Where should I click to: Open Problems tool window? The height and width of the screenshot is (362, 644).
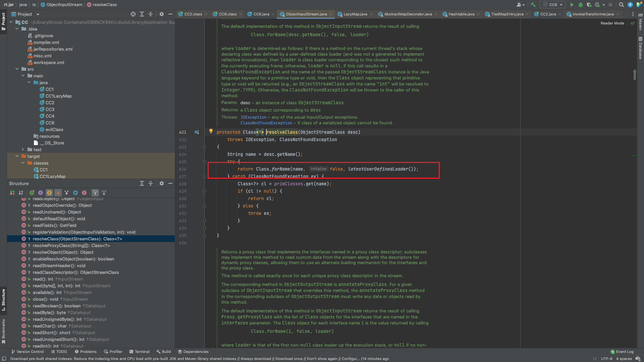tap(86, 352)
